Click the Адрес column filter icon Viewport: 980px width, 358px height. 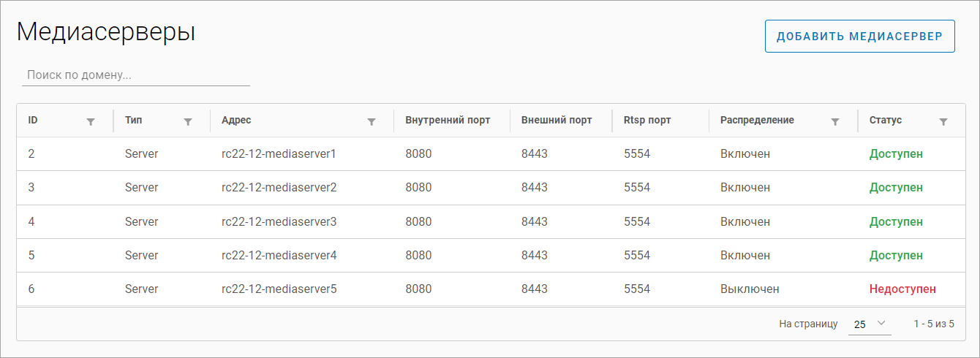(x=372, y=121)
